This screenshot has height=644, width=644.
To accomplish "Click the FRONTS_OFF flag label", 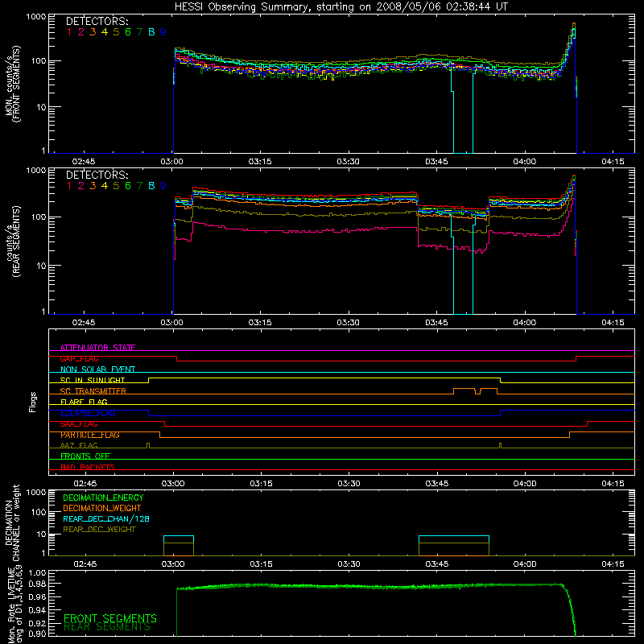I will coord(85,456).
